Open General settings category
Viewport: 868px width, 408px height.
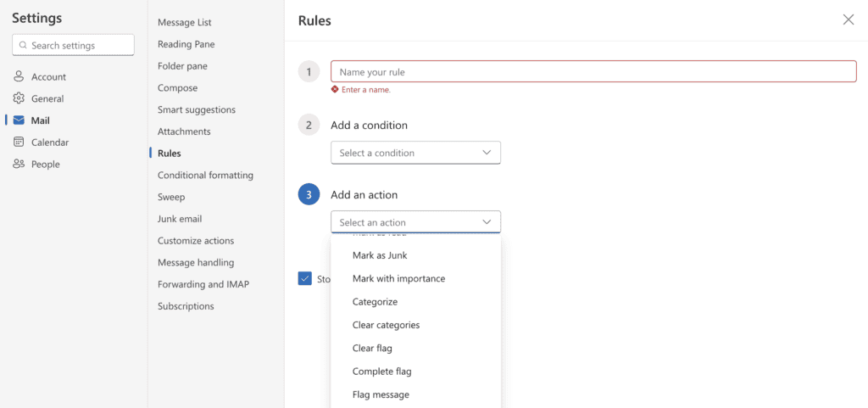[x=47, y=98]
